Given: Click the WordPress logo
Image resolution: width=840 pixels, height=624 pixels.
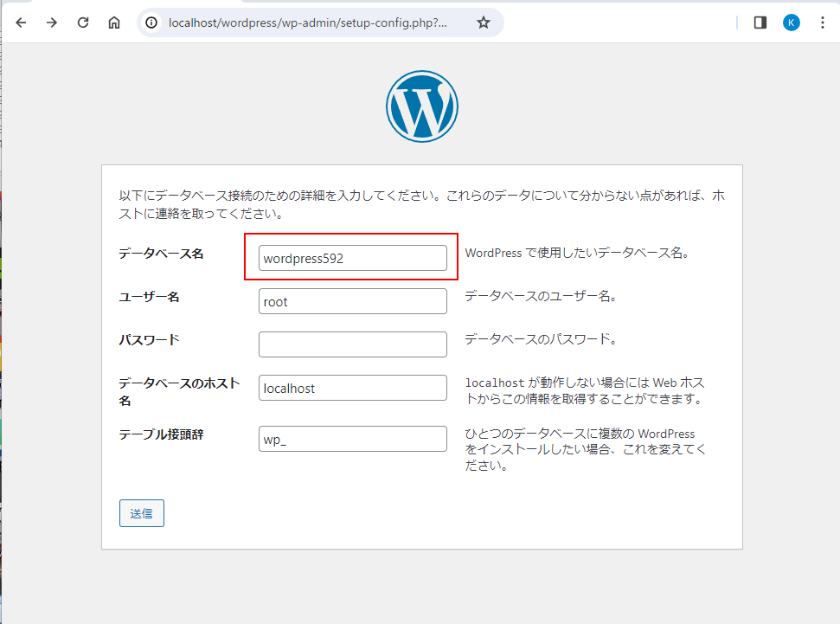Looking at the screenshot, I should tap(422, 106).
